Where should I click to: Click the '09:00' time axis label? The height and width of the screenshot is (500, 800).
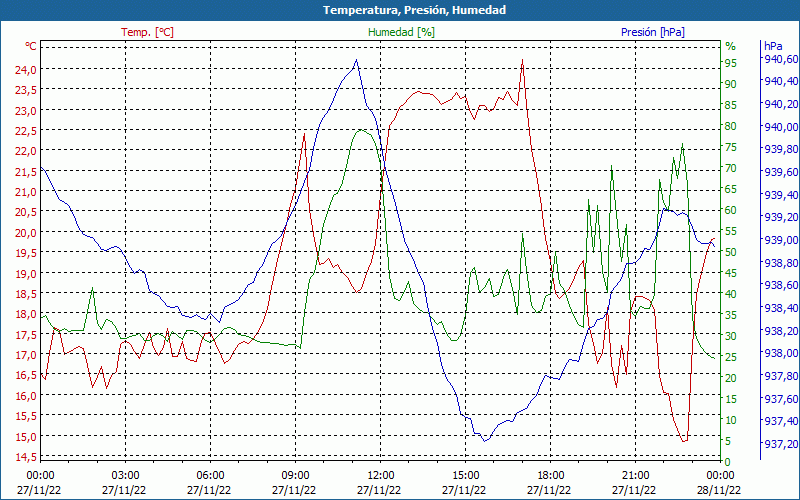(x=295, y=475)
